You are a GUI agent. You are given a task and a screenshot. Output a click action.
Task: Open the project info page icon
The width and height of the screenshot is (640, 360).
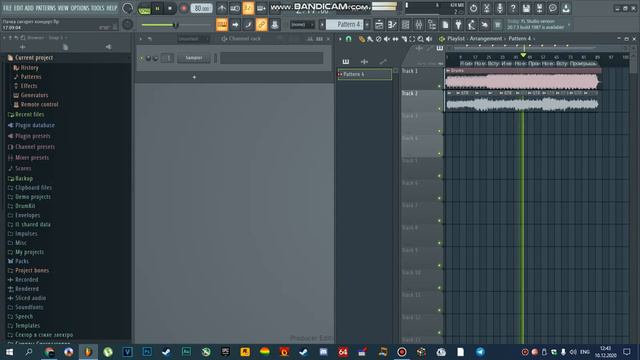click(x=445, y=25)
